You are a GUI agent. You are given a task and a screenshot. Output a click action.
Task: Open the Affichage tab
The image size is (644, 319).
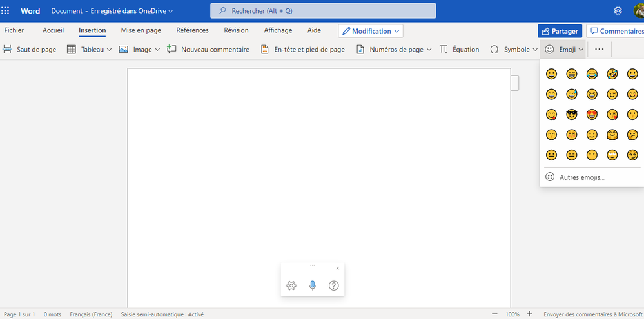click(x=278, y=30)
